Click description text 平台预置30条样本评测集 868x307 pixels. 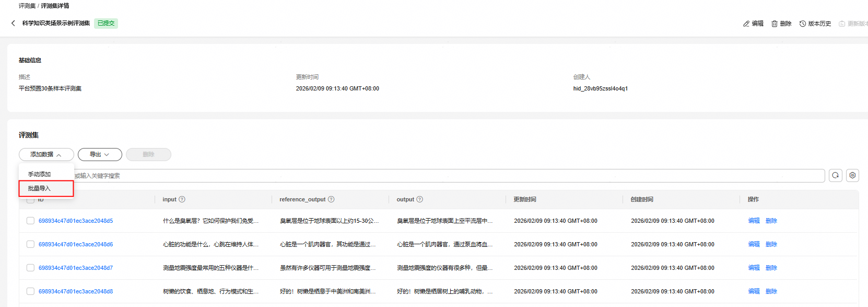[x=50, y=88]
